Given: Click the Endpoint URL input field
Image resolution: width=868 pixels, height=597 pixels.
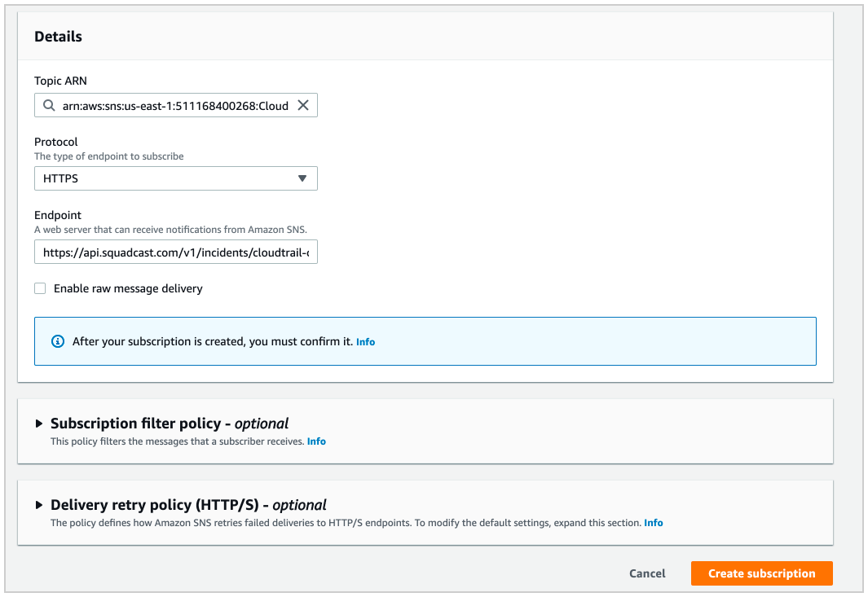Looking at the screenshot, I should pyautogui.click(x=176, y=252).
